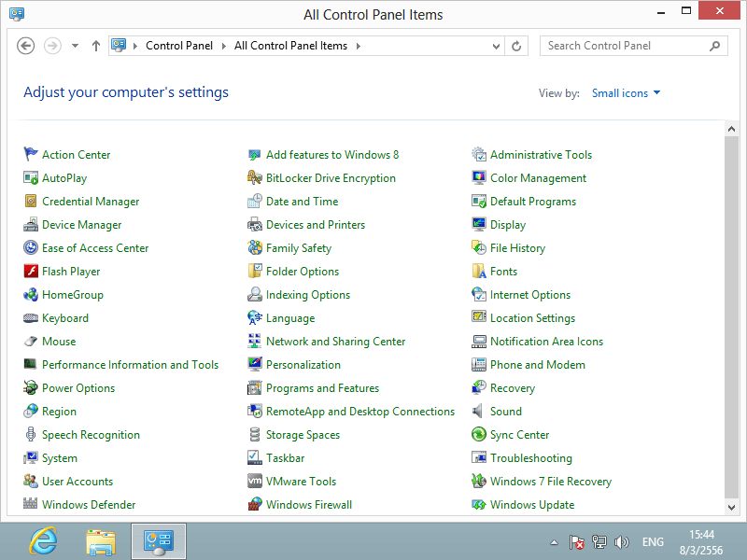
Task: Click the scrollbar down arrow
Action: 731,508
